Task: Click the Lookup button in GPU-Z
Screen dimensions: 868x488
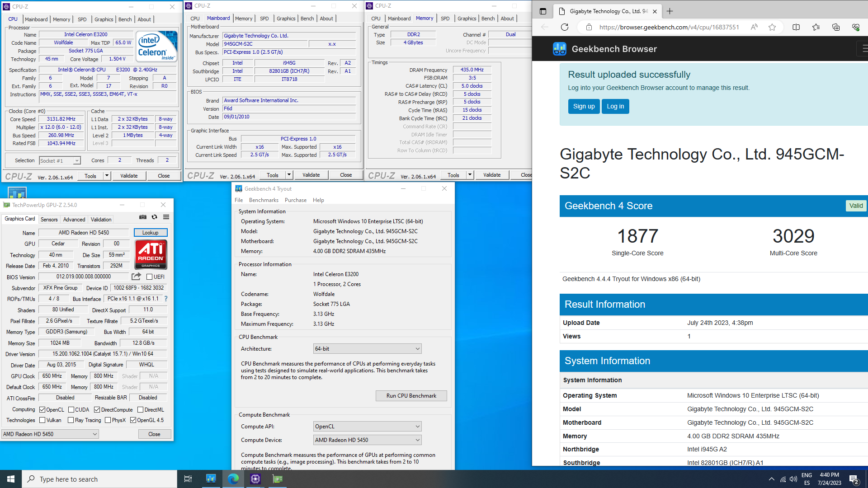Action: pyautogui.click(x=151, y=233)
